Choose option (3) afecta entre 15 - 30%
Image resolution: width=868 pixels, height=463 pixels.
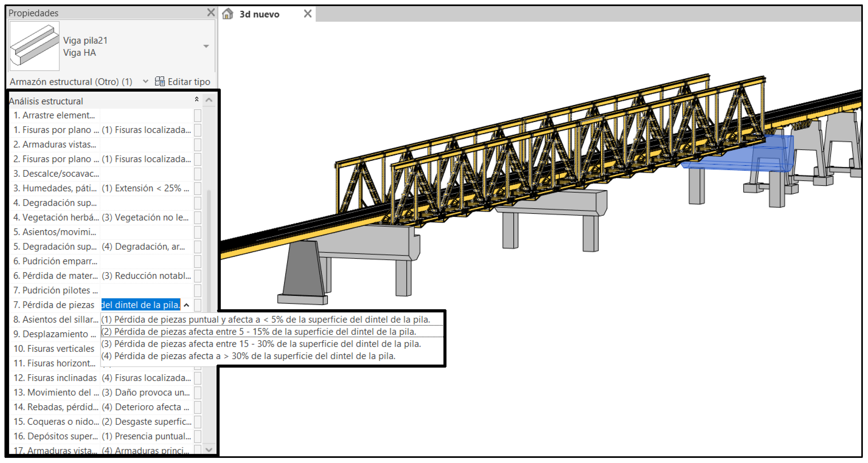(x=261, y=344)
